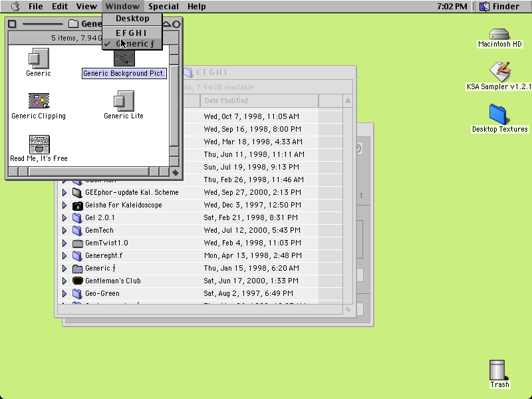This screenshot has height=399, width=532.
Task: Click date Thu, Feb 26, 1998, 11:46 AM
Action: [254, 180]
